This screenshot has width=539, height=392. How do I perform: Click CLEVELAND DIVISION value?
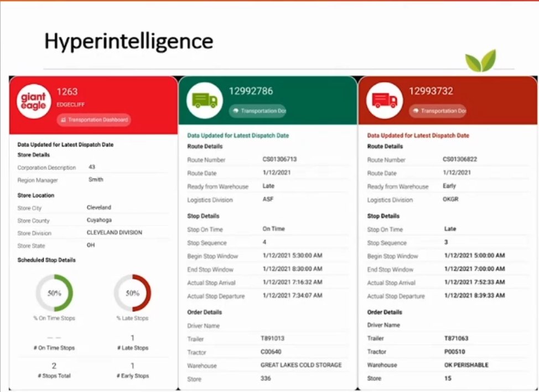114,233
